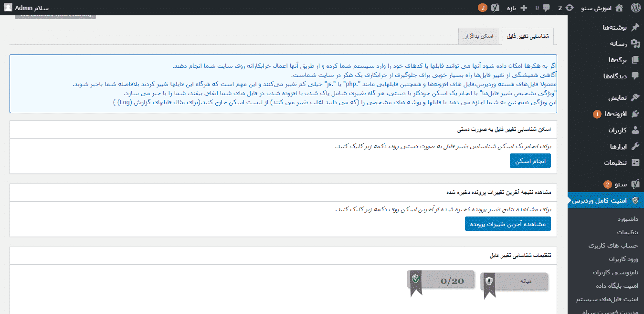Screen dimensions: 644x314
Task: Click the plug icon for افزونه‌ها
Action: tap(635, 114)
